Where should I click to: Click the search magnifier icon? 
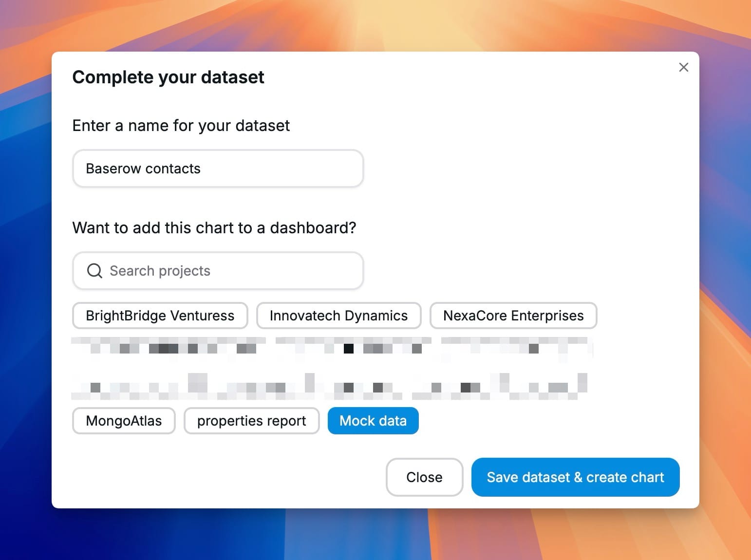pyautogui.click(x=94, y=271)
